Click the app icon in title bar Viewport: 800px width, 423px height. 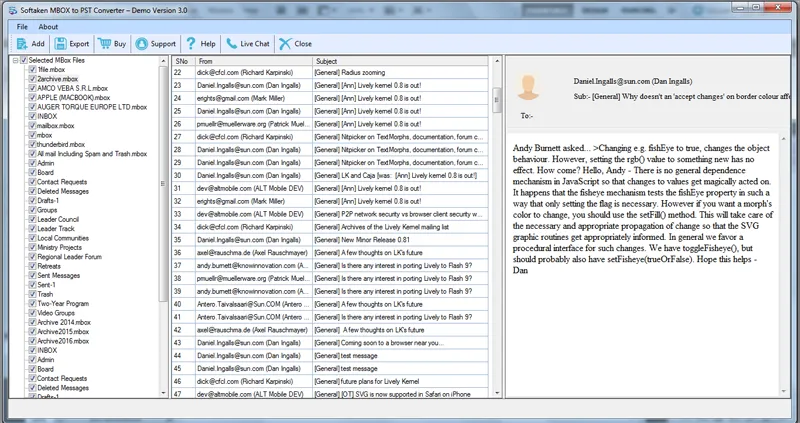[x=13, y=10]
